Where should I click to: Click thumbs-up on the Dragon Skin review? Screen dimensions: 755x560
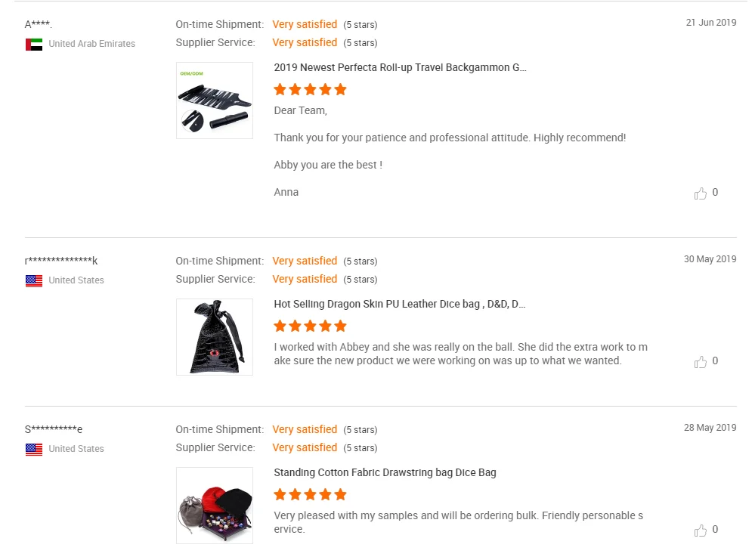tap(701, 362)
